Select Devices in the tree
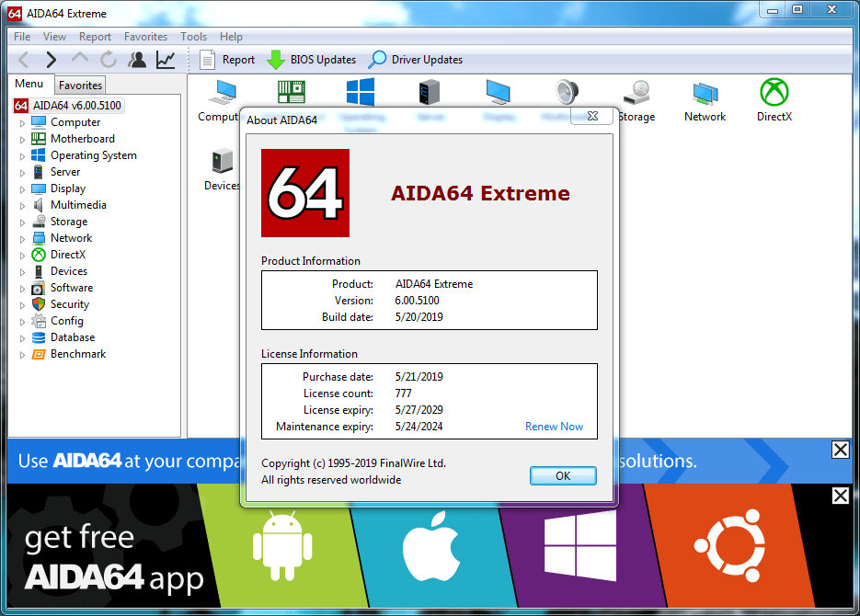 pyautogui.click(x=69, y=271)
